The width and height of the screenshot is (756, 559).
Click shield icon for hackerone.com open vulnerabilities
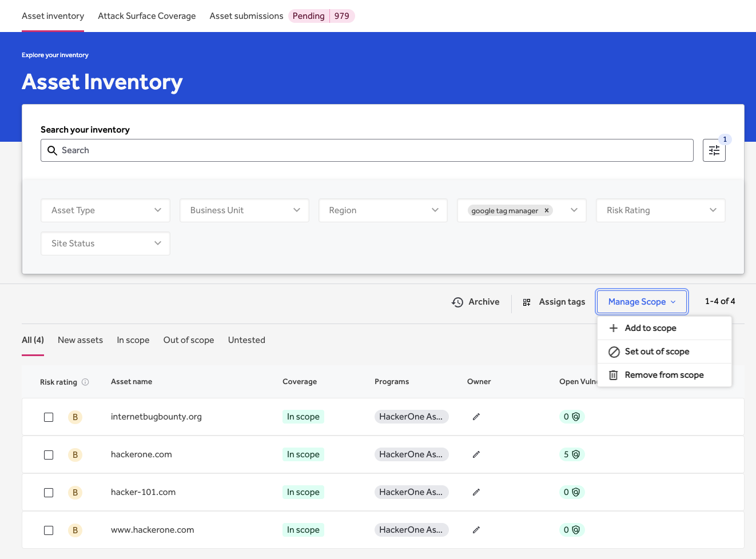(x=576, y=454)
